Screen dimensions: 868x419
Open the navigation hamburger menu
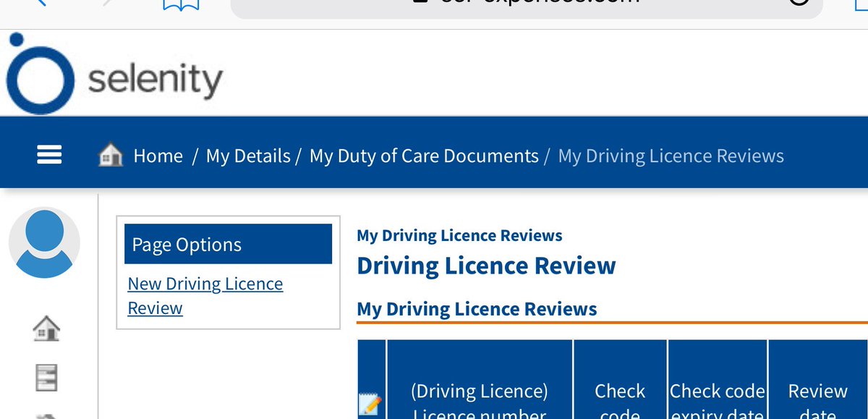click(48, 154)
